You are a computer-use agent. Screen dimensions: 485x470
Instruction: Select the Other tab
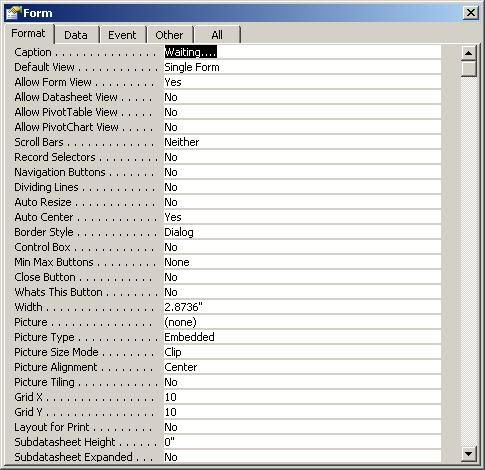coord(169,35)
